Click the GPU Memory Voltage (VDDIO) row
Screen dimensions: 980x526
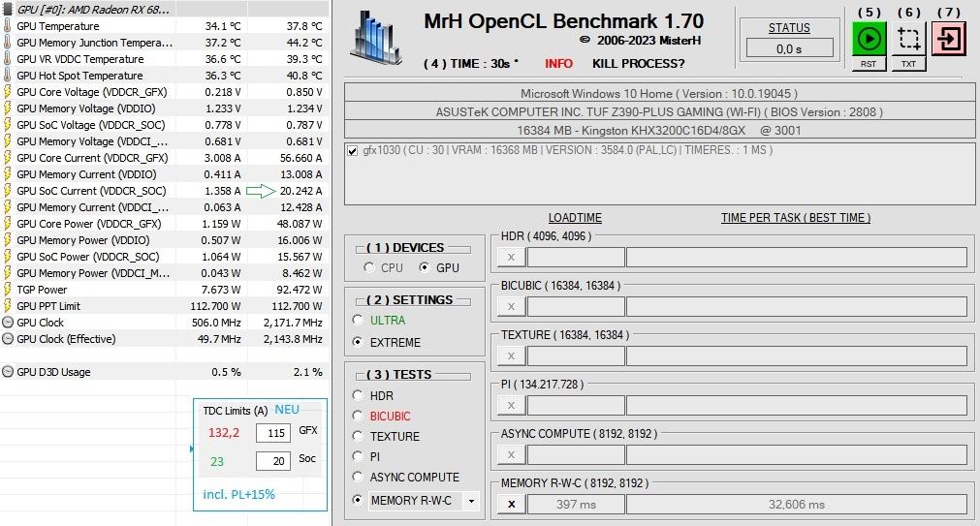click(x=165, y=108)
